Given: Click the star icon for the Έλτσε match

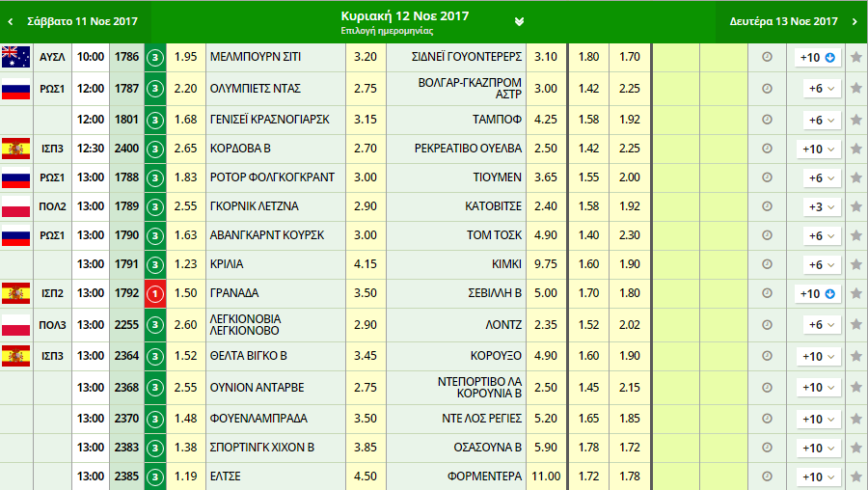Looking at the screenshot, I should click(855, 476).
